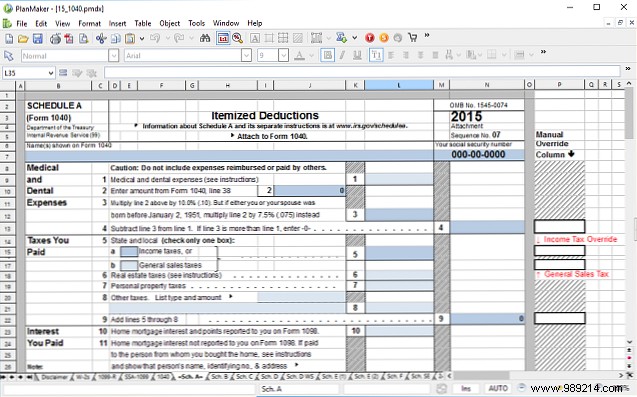The image size is (637, 397).
Task: Click the line 1 medical expenses input cell
Action: (399, 179)
